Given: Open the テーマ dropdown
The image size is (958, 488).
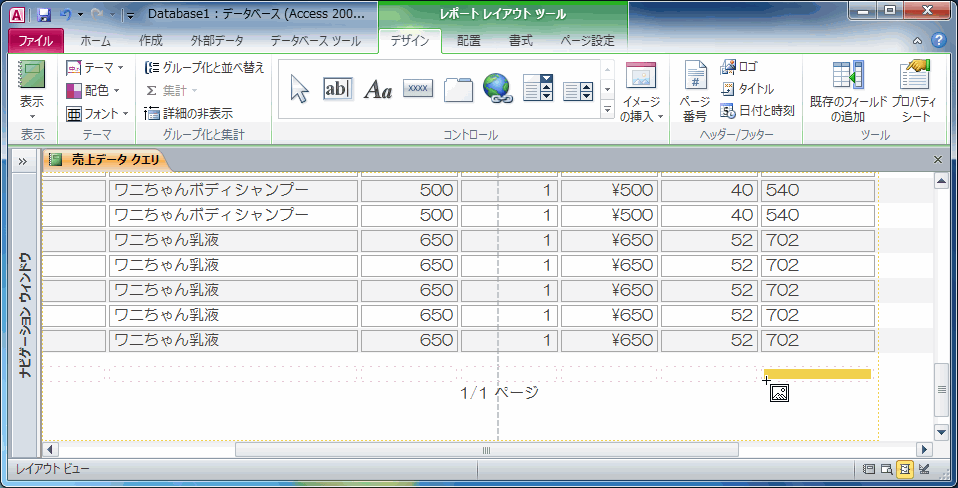Looking at the screenshot, I should click(95, 67).
